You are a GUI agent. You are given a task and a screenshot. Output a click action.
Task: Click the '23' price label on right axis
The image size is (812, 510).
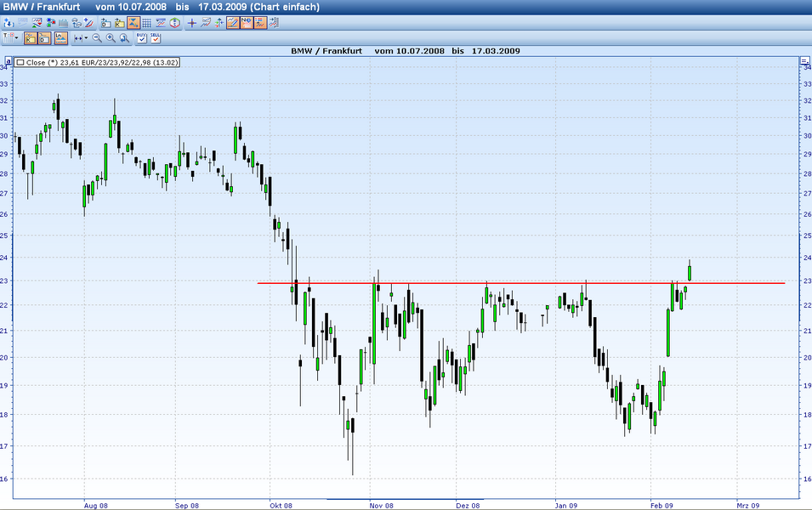point(808,281)
